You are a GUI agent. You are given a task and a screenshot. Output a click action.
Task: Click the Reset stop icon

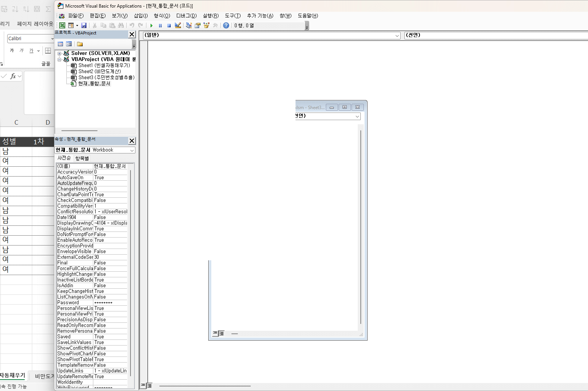pos(169,25)
